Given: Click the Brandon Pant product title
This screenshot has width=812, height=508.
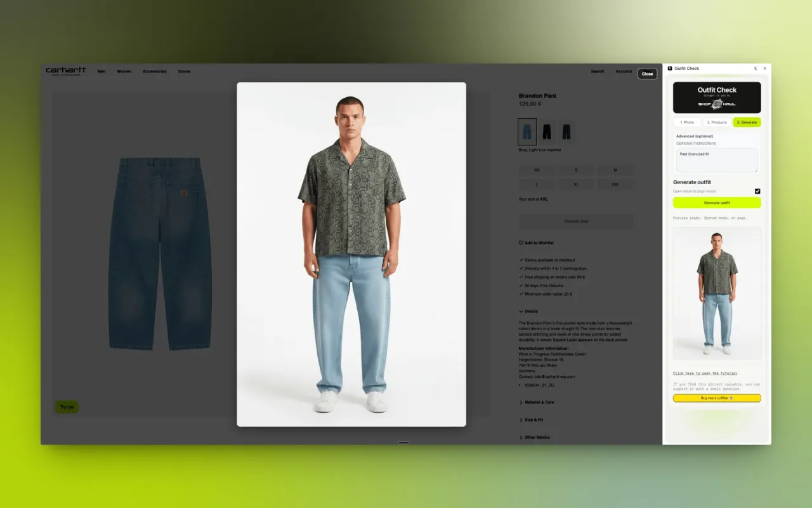Looking at the screenshot, I should (x=537, y=96).
